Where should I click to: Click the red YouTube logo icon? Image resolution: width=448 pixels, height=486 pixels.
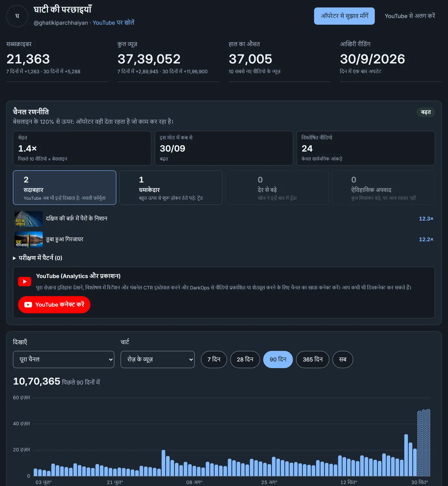pyautogui.click(x=25, y=282)
